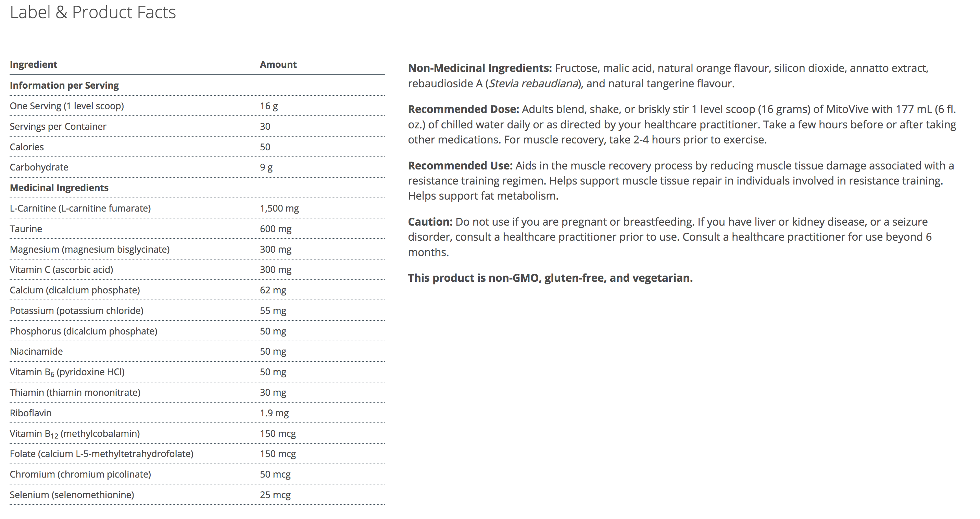The height and width of the screenshot is (519, 980).
Task: Click the "Riboflavin" ingredient label
Action: click(x=30, y=413)
